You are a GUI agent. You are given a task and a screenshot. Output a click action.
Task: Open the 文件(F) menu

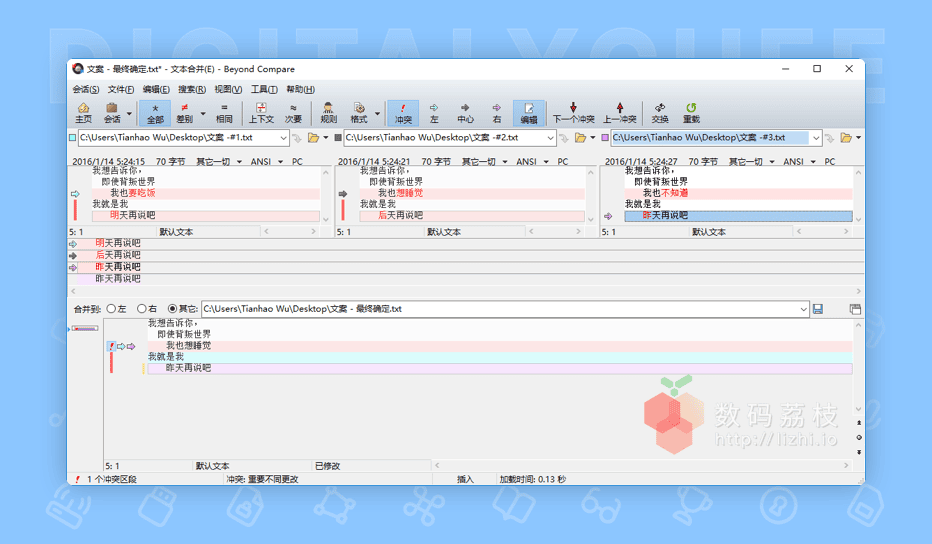121,89
